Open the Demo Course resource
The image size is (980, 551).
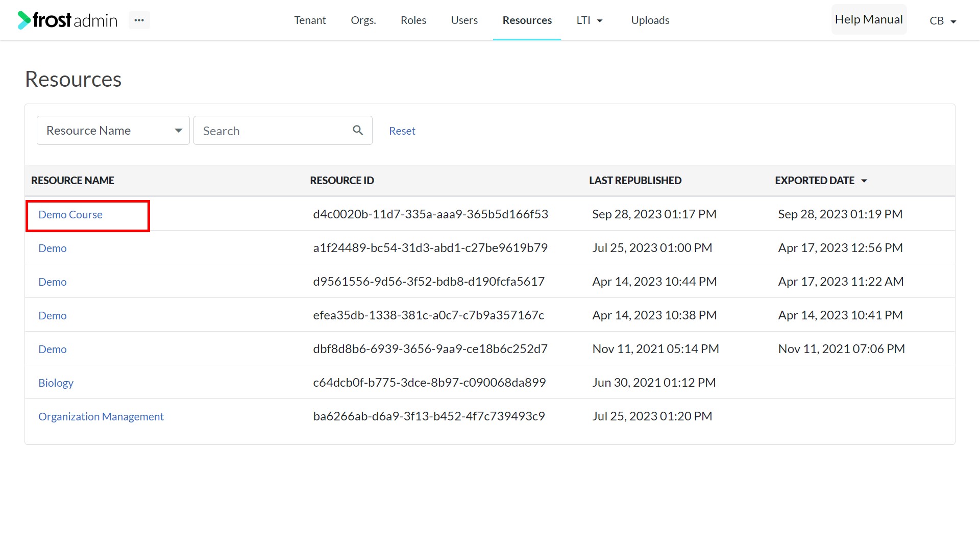coord(70,215)
